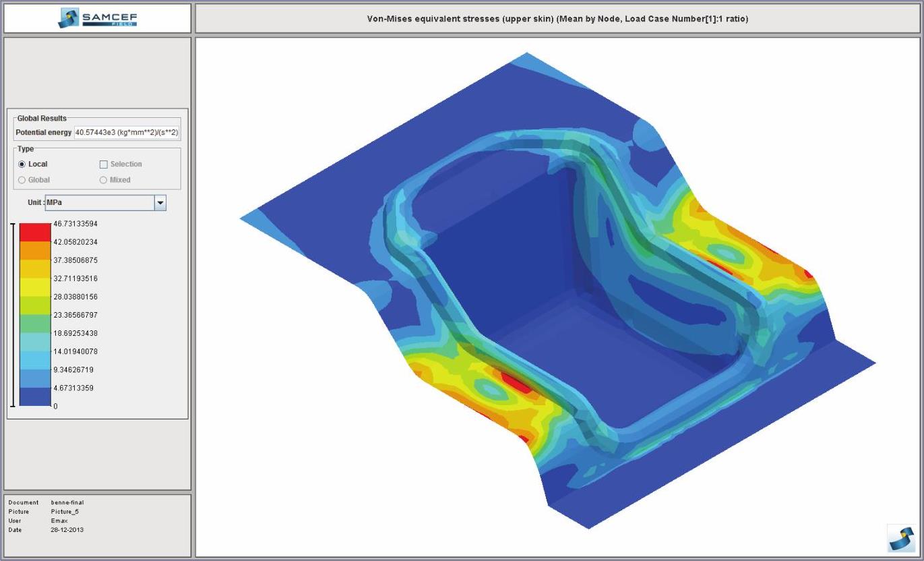This screenshot has height=561, width=924.
Task: Enable the Selection checkbox
Action: [104, 164]
